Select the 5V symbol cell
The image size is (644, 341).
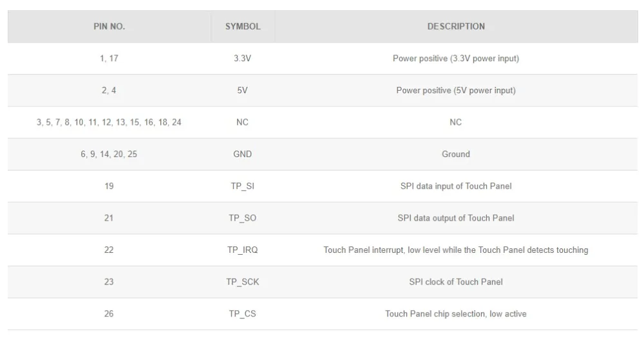point(243,91)
